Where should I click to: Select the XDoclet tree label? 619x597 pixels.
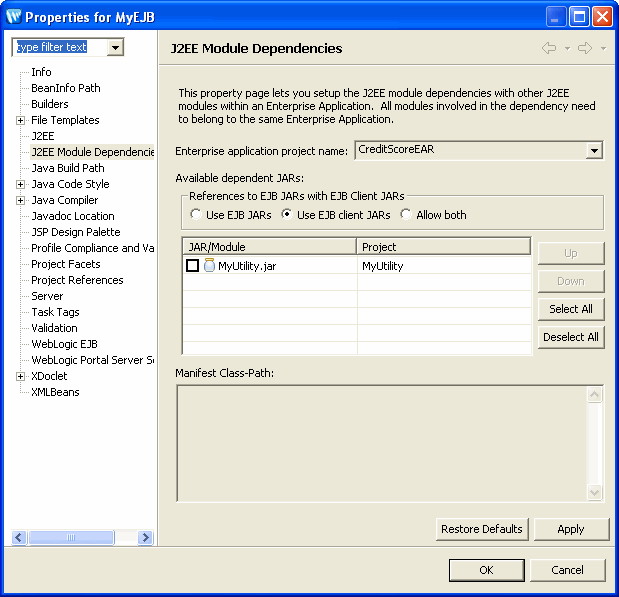(x=49, y=376)
